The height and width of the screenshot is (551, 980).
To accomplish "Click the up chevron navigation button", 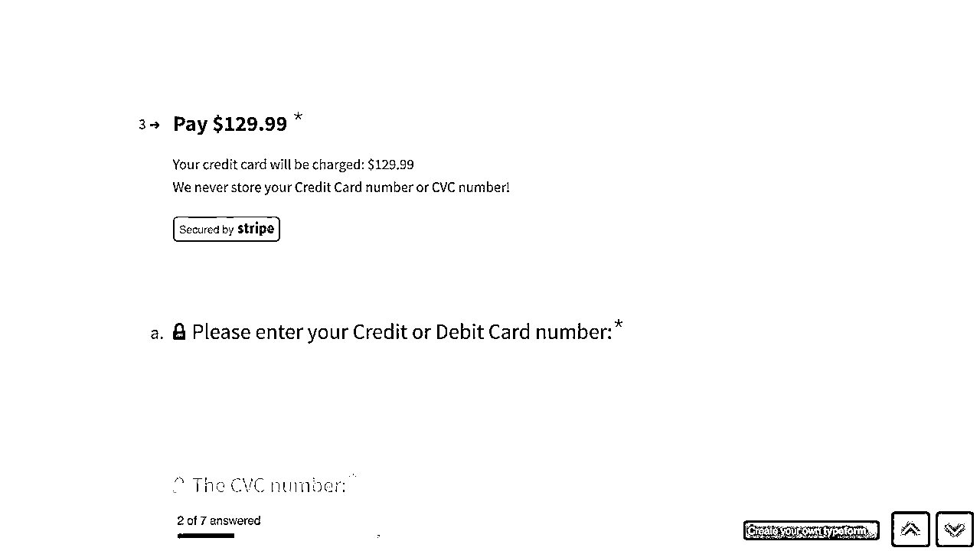I will tap(910, 530).
